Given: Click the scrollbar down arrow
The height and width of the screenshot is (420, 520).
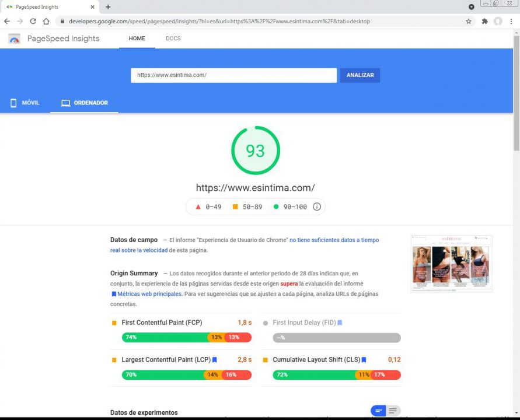Looking at the screenshot, I should point(516,412).
